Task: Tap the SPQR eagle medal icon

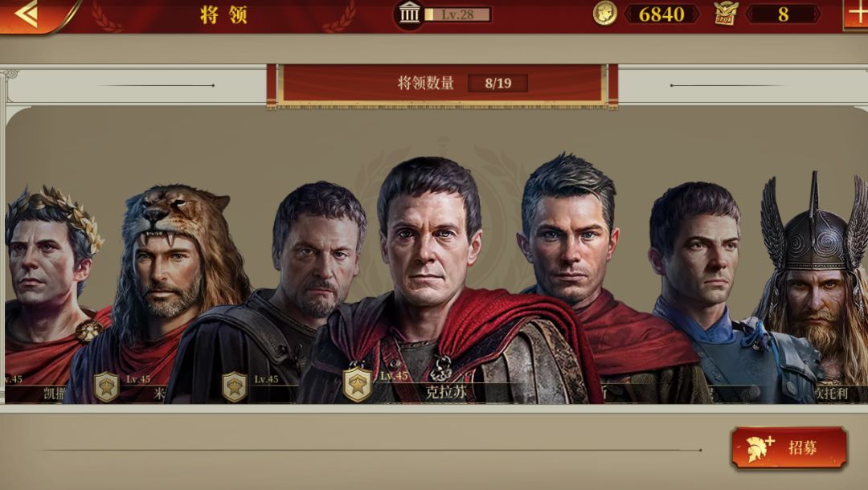Action: point(726,14)
